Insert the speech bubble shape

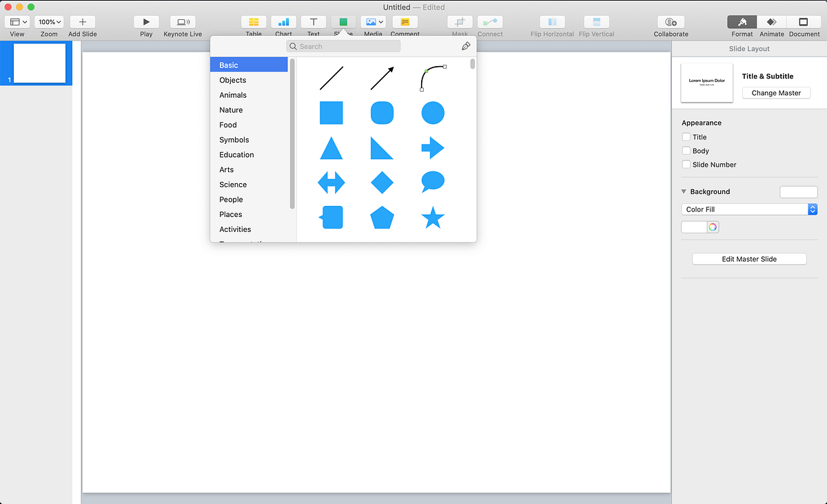tap(433, 182)
